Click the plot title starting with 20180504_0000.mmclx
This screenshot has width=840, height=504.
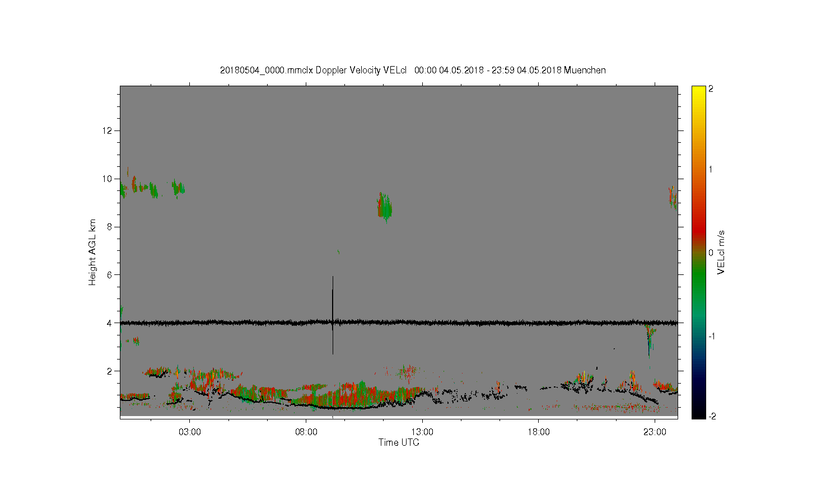pyautogui.click(x=413, y=71)
